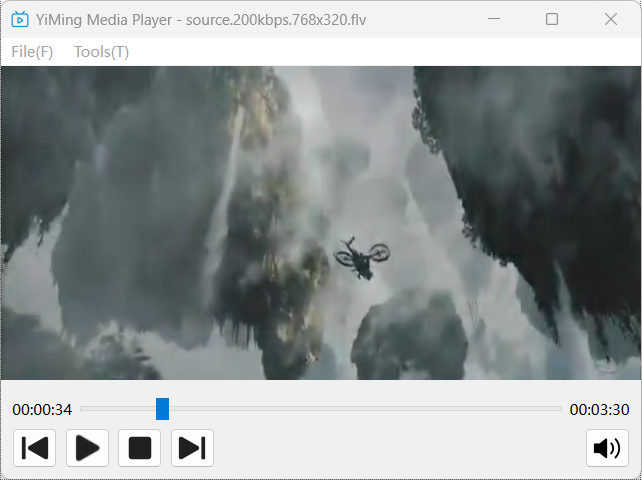Skip to next track button
The width and height of the screenshot is (642, 480).
pos(192,448)
